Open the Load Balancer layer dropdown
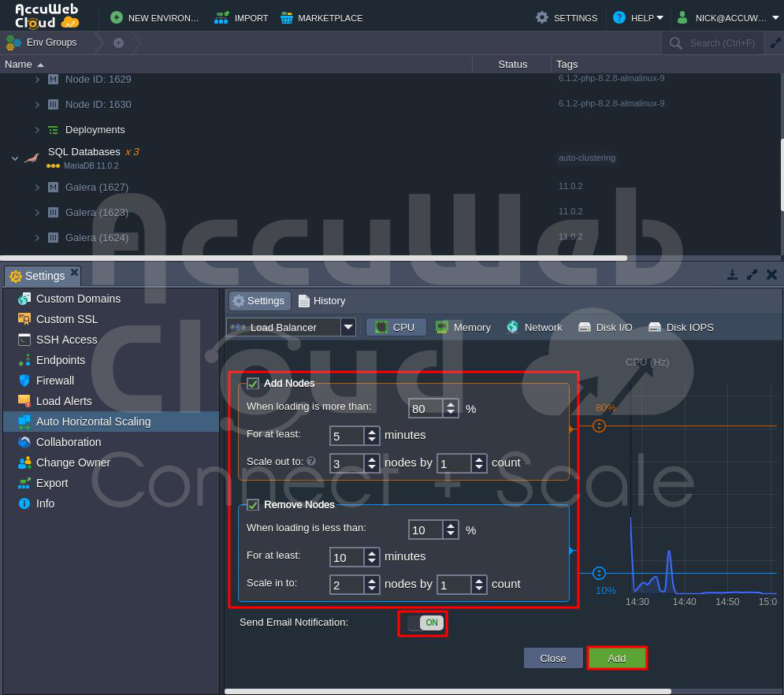 [x=347, y=327]
